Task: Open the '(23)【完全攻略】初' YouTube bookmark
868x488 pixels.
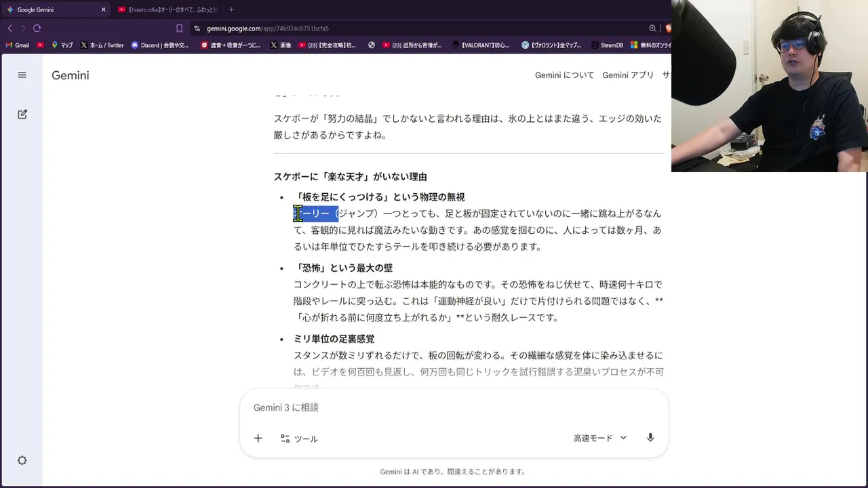Action: point(327,45)
